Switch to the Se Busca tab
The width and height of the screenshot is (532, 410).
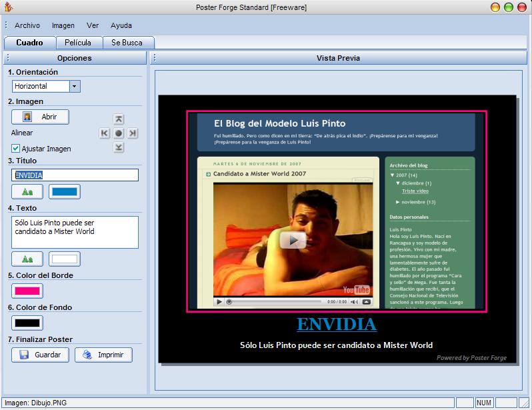click(x=127, y=43)
